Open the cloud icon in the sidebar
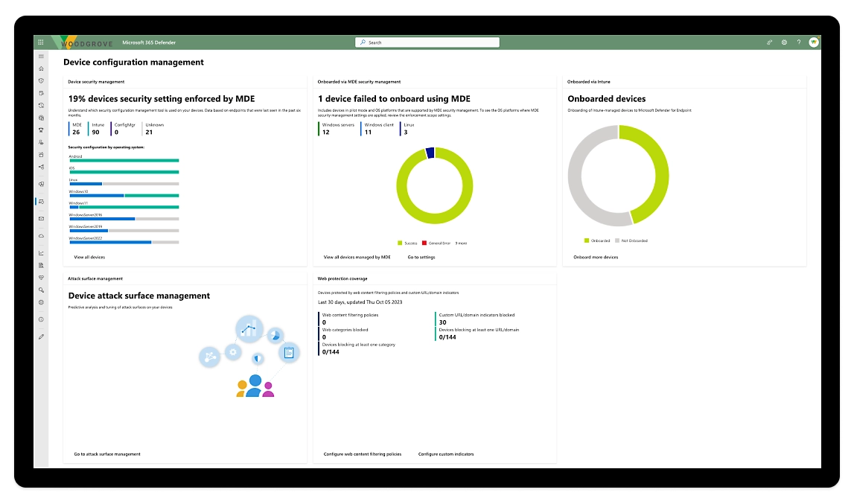This screenshot has height=504, width=854. (41, 235)
